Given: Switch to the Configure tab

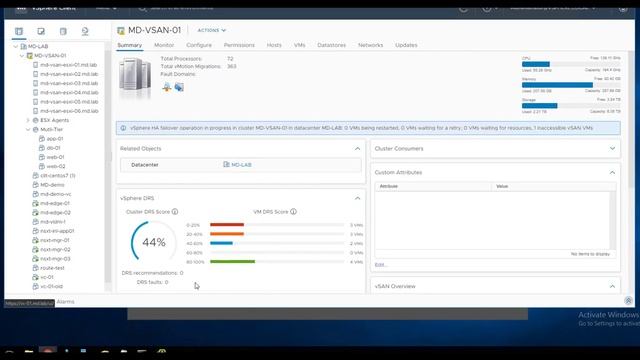Looking at the screenshot, I should 199,45.
